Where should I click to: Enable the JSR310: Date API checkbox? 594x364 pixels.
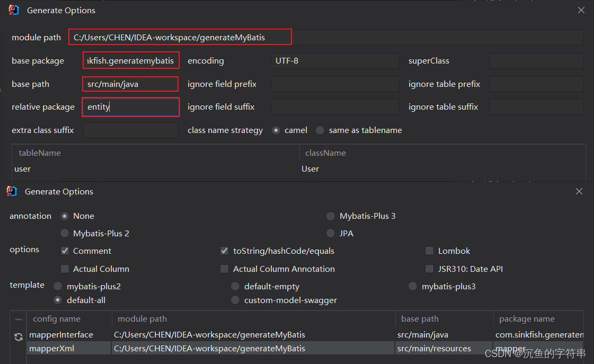pos(429,269)
